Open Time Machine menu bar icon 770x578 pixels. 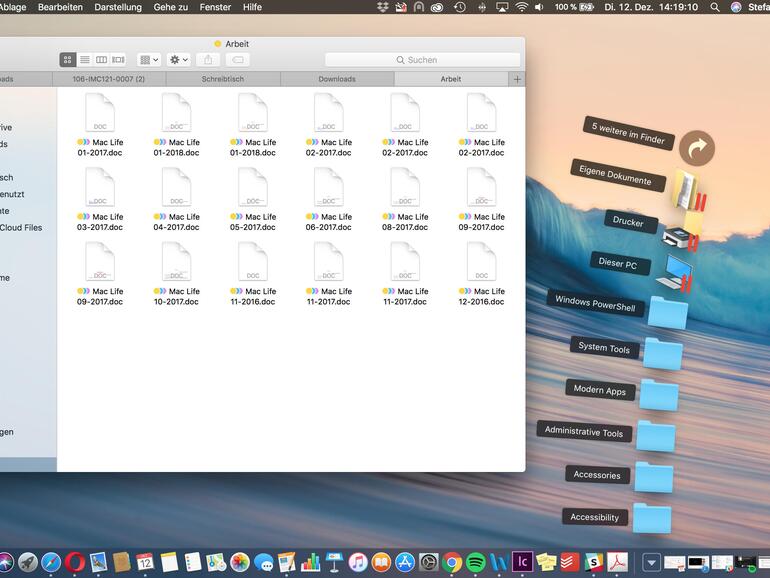[x=460, y=7]
